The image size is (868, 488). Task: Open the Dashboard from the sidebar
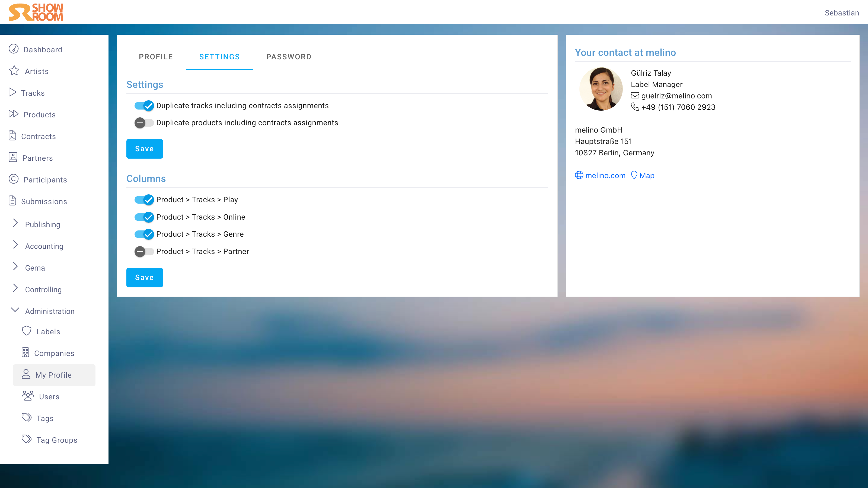[x=13, y=49]
